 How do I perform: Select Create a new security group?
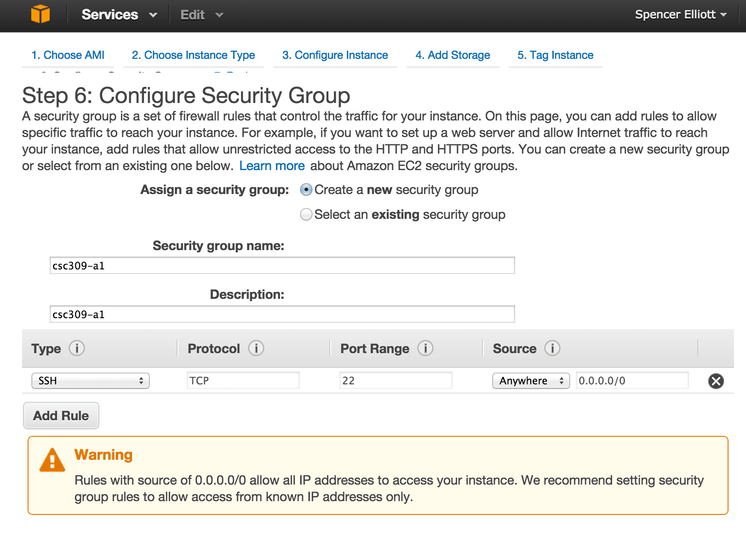click(306, 189)
